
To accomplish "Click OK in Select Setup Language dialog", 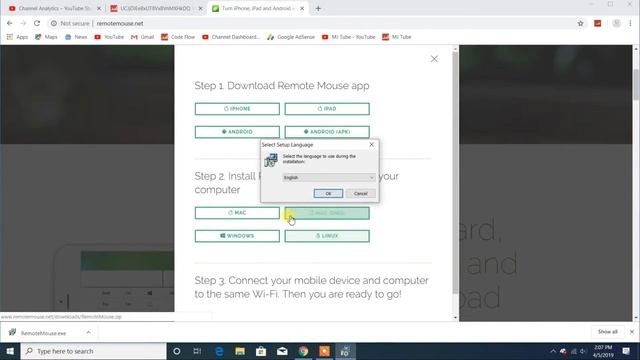I will point(328,193).
